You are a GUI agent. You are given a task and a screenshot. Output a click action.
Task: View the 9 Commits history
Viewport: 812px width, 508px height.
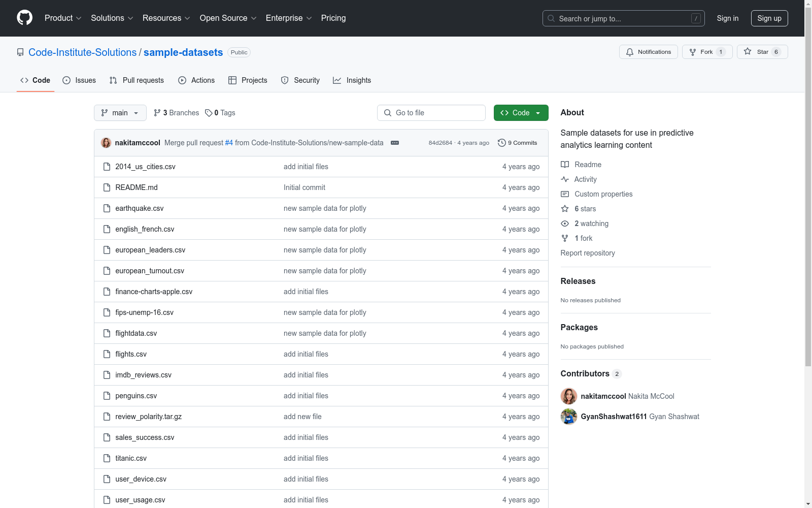click(x=518, y=143)
